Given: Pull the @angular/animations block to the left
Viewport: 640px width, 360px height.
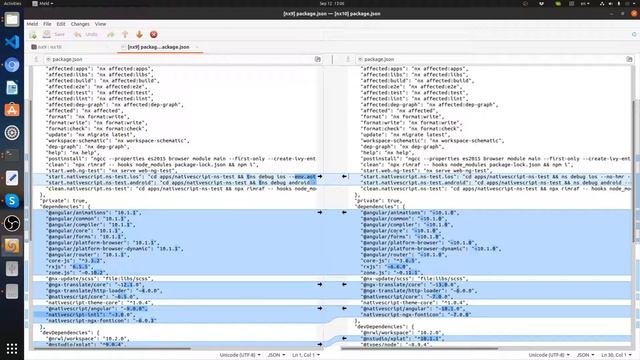Looking at the screenshot, I should [344, 212].
